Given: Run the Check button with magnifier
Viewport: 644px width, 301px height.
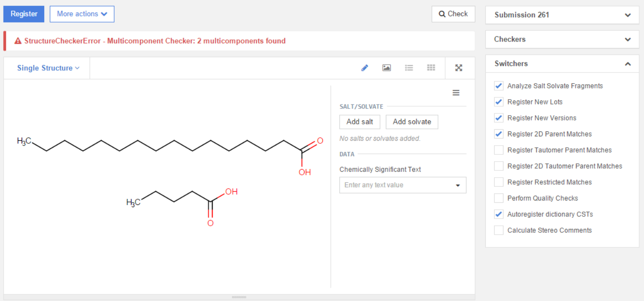Looking at the screenshot, I should [x=453, y=14].
